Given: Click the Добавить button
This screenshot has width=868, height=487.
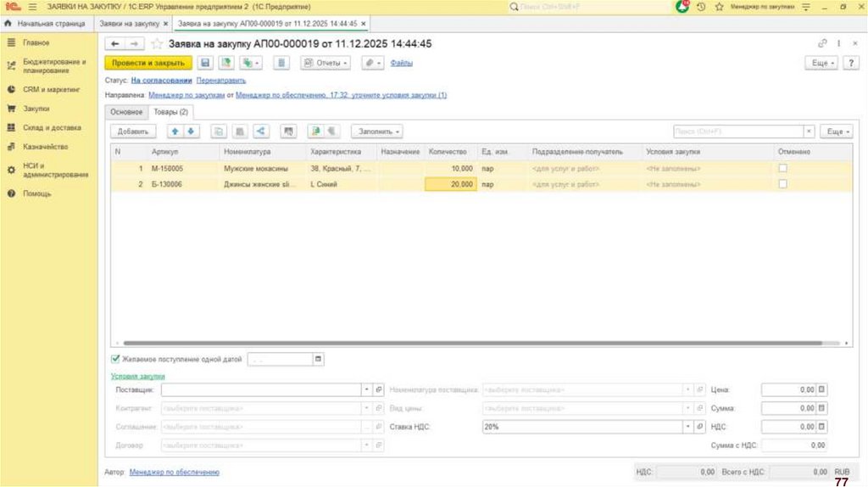Looking at the screenshot, I should click(x=133, y=132).
